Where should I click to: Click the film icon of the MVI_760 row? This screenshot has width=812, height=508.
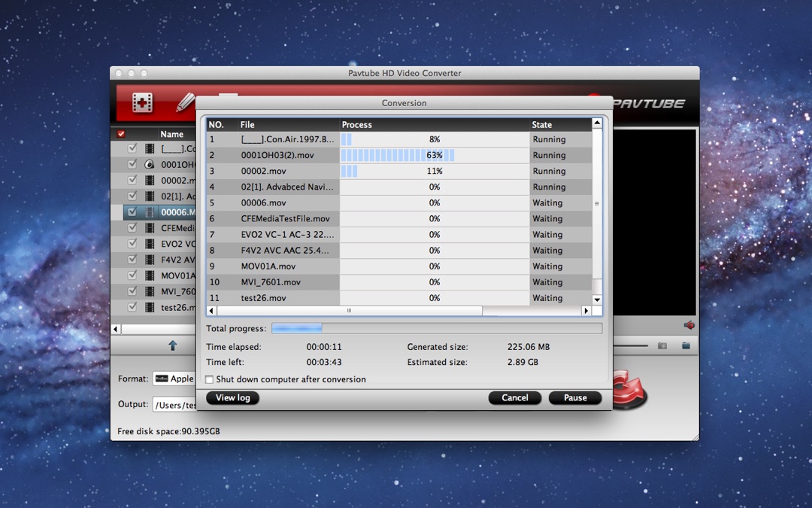pos(150,291)
